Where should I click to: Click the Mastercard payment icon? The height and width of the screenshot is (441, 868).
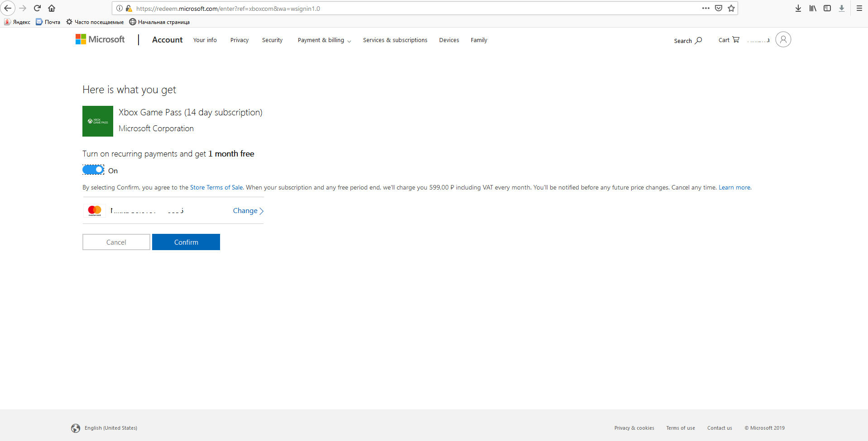pos(95,210)
